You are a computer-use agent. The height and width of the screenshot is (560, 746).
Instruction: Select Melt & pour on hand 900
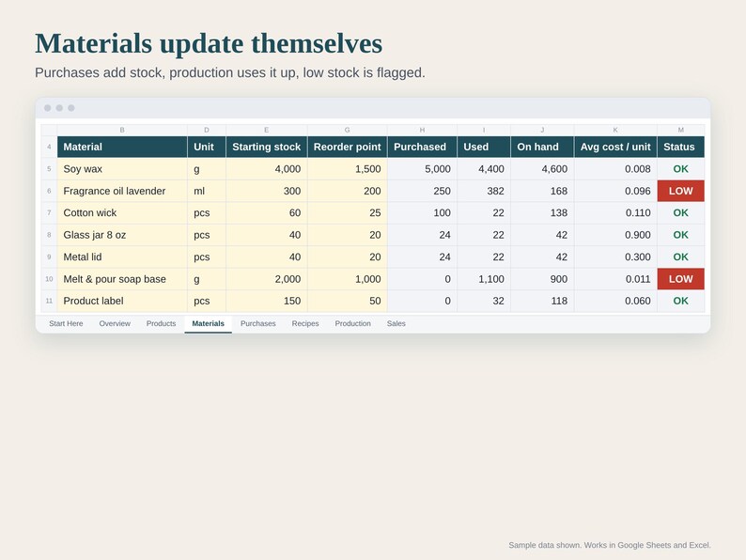[542, 279]
